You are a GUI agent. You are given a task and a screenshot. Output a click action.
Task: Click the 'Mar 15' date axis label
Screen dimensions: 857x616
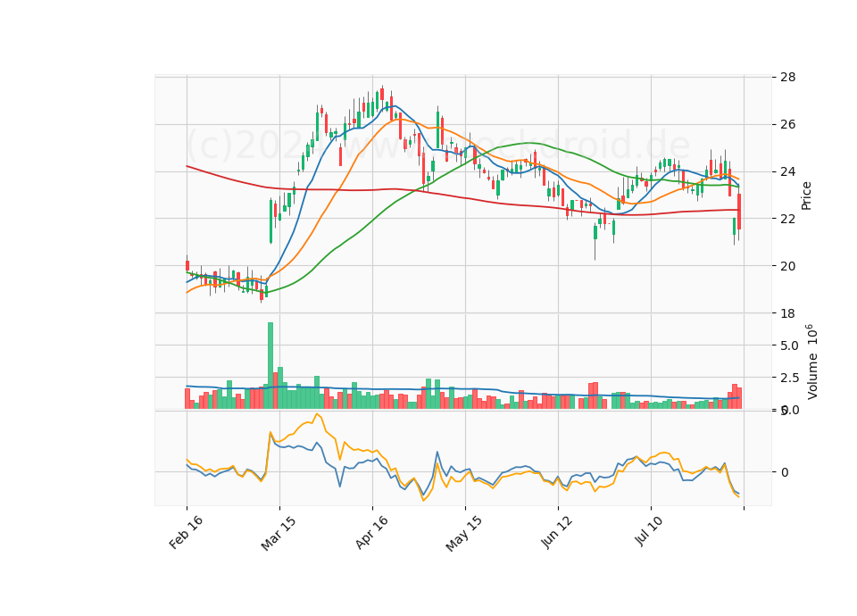pyautogui.click(x=279, y=534)
